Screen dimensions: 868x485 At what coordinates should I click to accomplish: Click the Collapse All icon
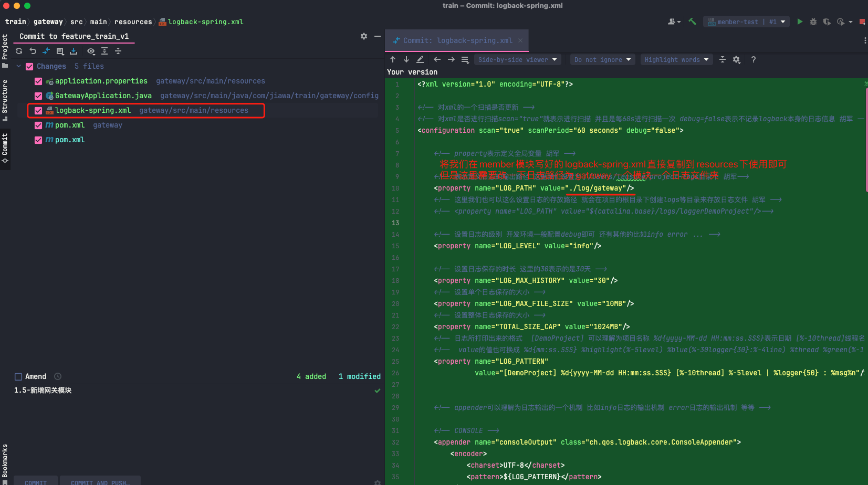click(x=118, y=51)
